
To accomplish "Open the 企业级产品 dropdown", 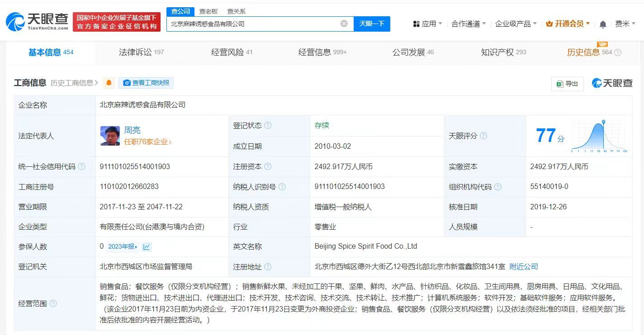I will click(x=513, y=24).
